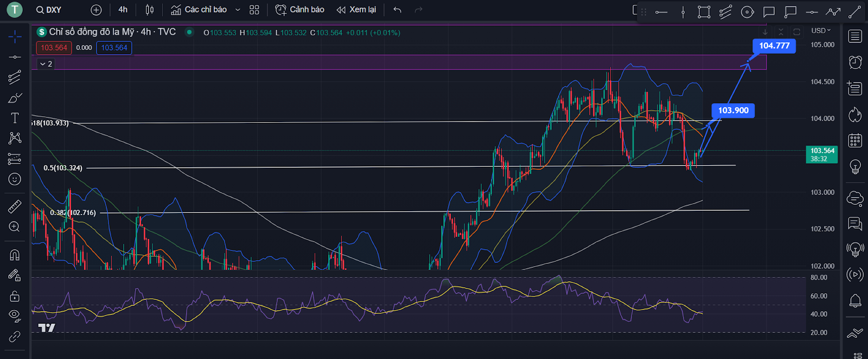868x359 pixels.
Task: Select the 103.900 price label annotation
Action: point(733,110)
